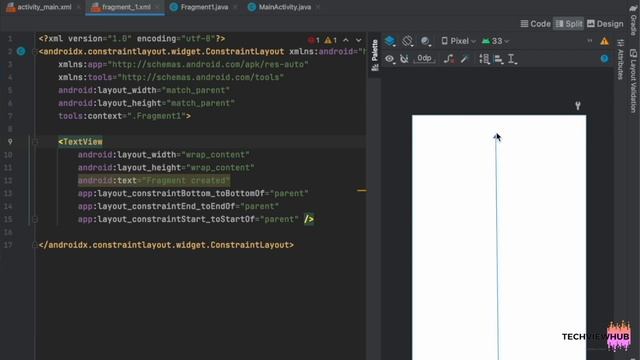Go to previous highlighted error arrow
The width and height of the screenshot is (640, 360).
pyautogui.click(x=346, y=40)
